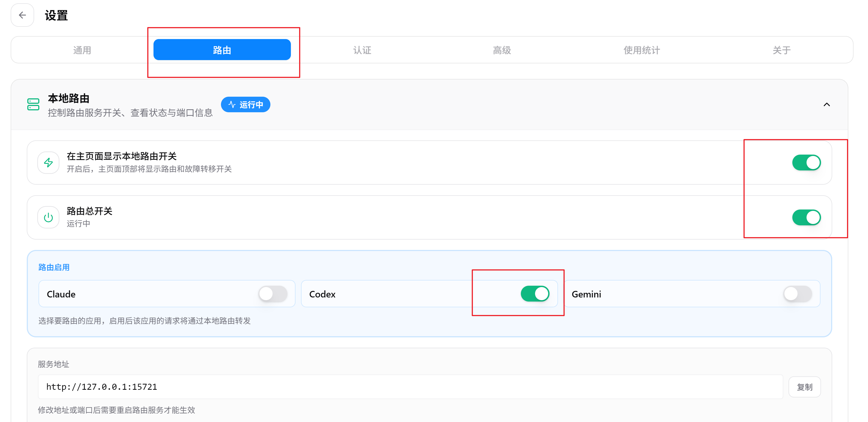Image resolution: width=868 pixels, height=422 pixels.
Task: Click the 设置 page title
Action: click(56, 16)
